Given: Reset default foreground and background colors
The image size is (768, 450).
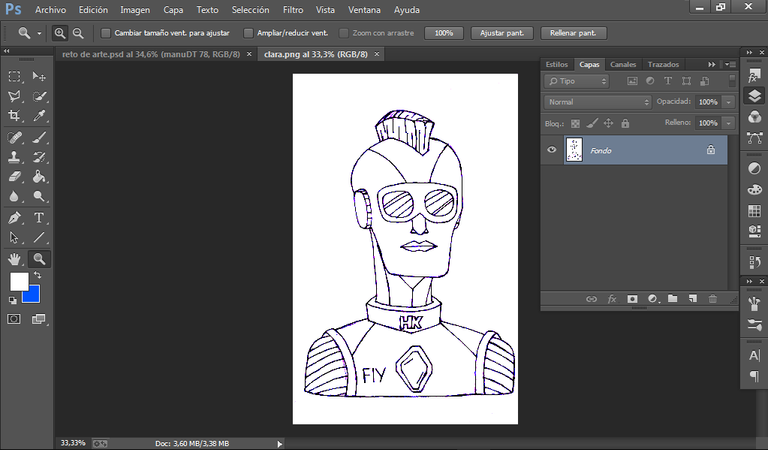Looking at the screenshot, I should click(x=13, y=300).
